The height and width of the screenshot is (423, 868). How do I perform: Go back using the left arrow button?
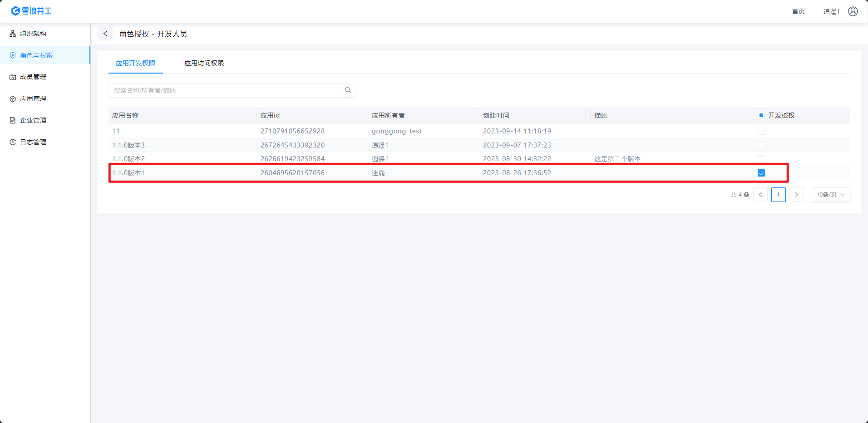[105, 34]
